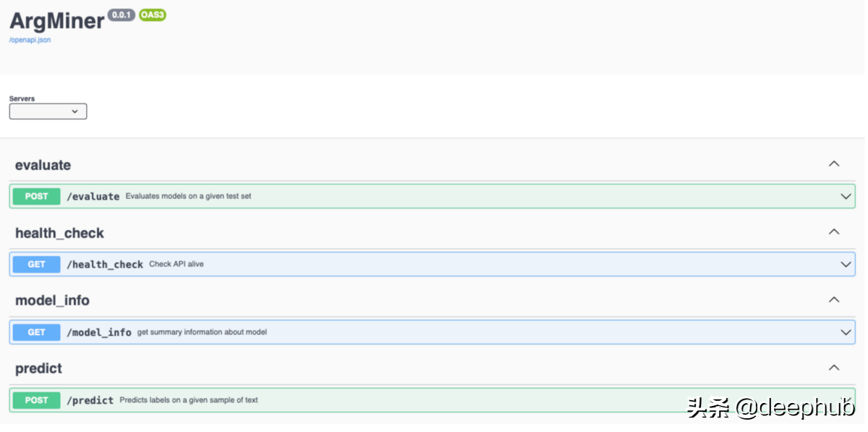This screenshot has height=432, width=868.
Task: Select the model_info tag heading
Action: (52, 300)
